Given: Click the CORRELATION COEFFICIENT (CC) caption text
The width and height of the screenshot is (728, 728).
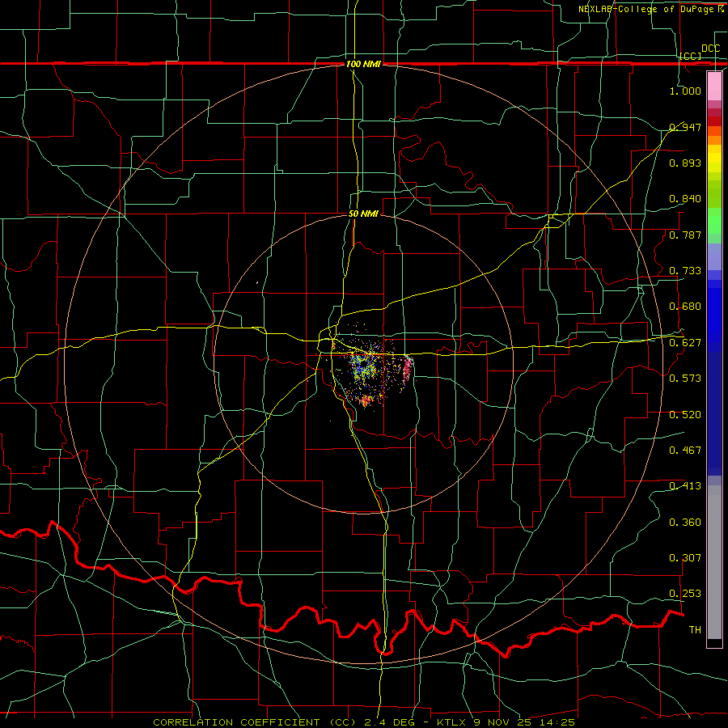Looking at the screenshot, I should click(255, 722).
